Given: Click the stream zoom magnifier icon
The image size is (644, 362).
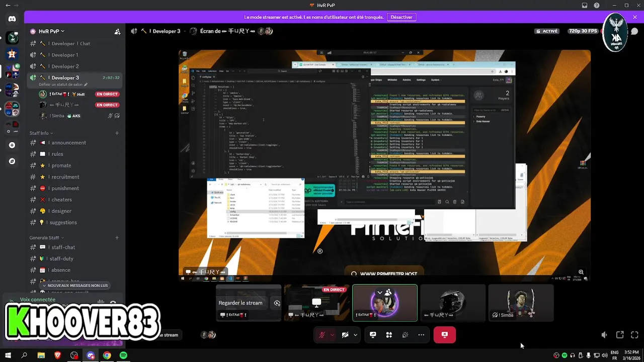Looking at the screenshot, I should pos(581,272).
